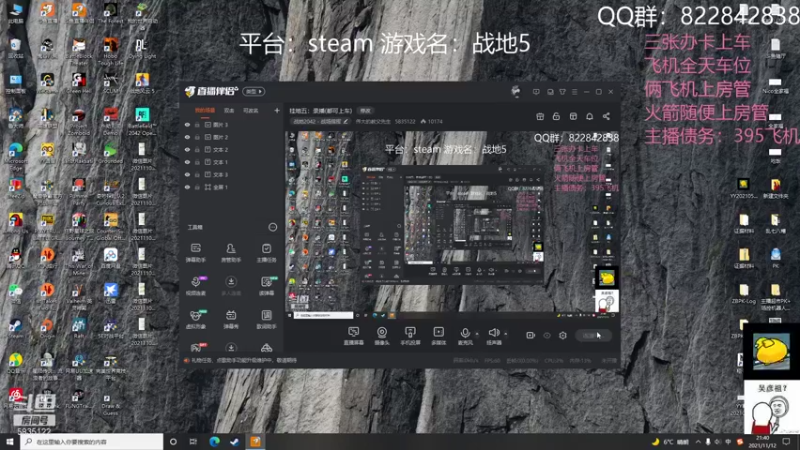The height and width of the screenshot is (450, 800).
Task: Open the settings gear in bottom bar
Action: point(563,335)
